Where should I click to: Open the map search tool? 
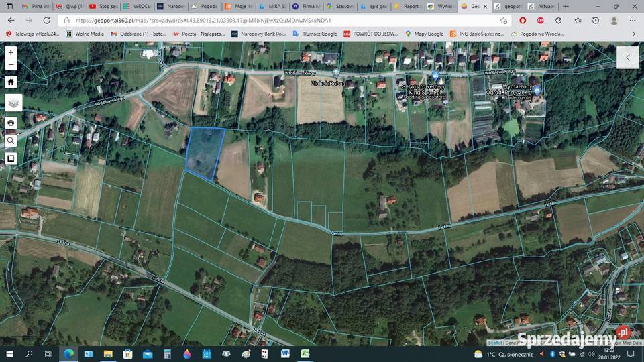point(11,141)
